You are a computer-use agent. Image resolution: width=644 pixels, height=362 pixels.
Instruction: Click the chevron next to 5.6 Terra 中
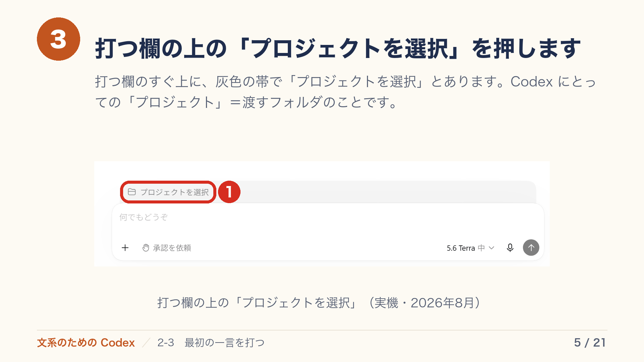click(x=492, y=248)
